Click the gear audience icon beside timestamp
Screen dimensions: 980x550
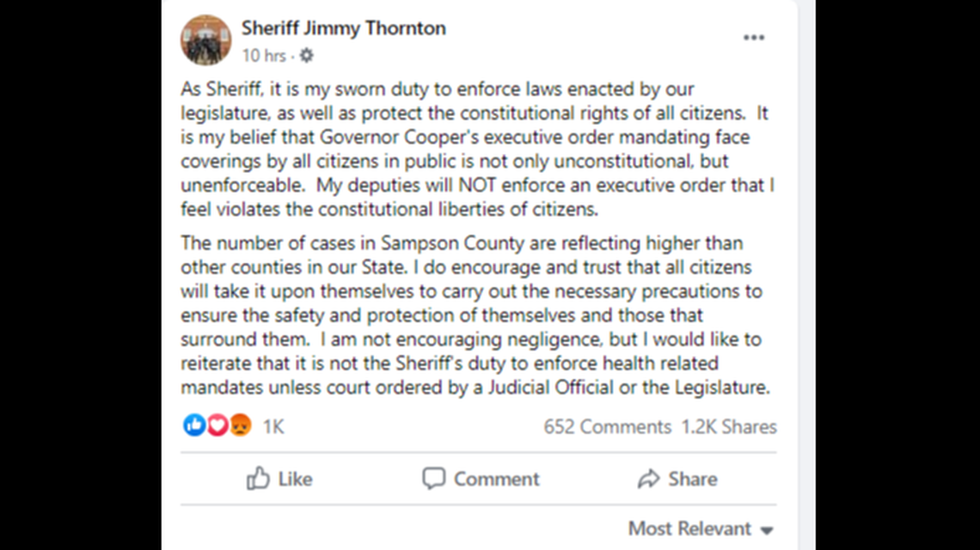306,56
